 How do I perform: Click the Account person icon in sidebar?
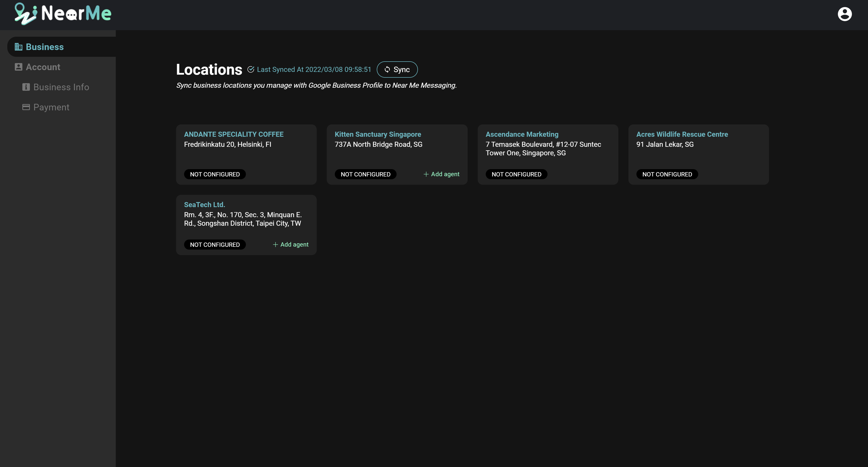pos(19,67)
